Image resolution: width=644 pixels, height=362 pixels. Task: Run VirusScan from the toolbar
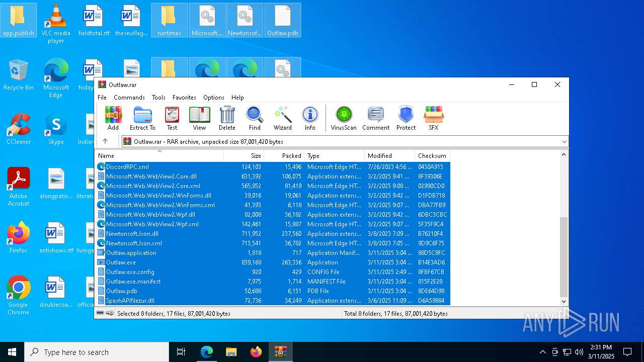coord(344,118)
